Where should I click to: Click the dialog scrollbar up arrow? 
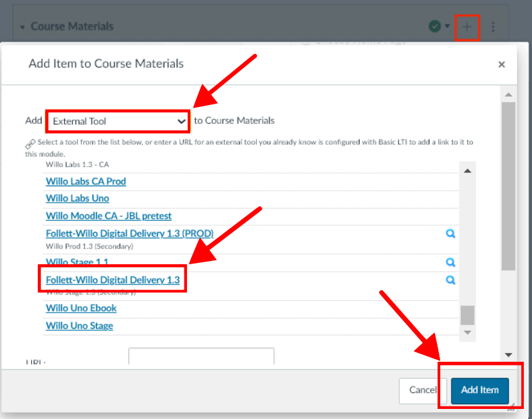[x=508, y=94]
